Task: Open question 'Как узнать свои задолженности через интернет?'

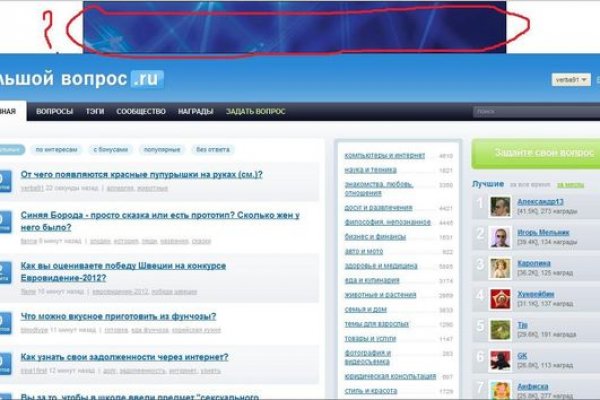Action: (x=124, y=357)
